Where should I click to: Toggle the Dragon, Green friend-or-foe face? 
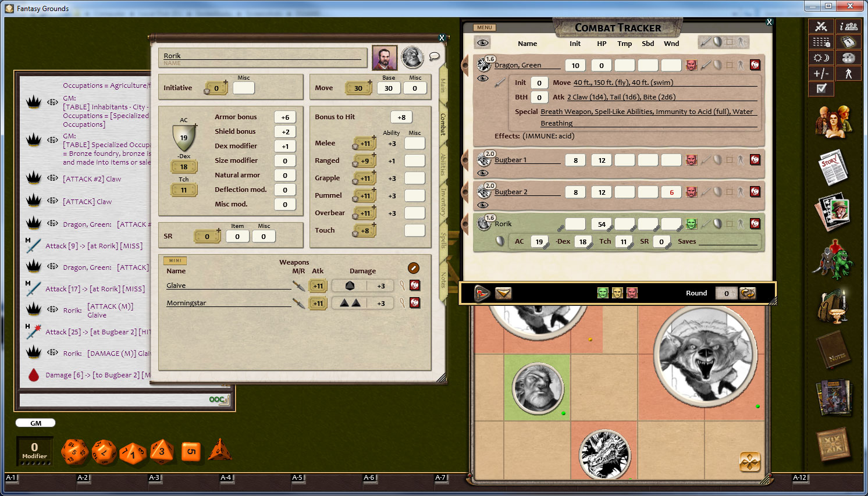(691, 65)
